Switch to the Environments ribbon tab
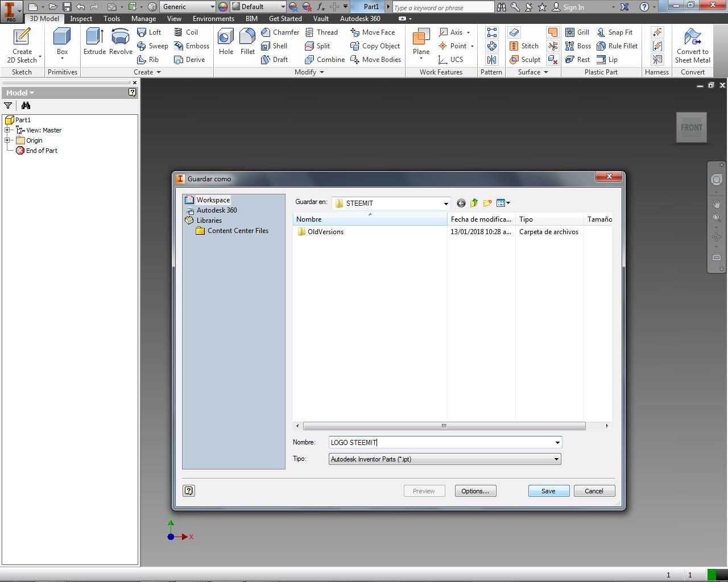This screenshot has height=582, width=728. click(213, 19)
